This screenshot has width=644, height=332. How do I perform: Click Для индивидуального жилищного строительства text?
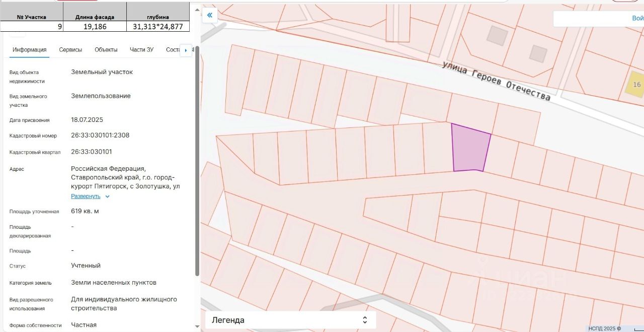click(124, 304)
